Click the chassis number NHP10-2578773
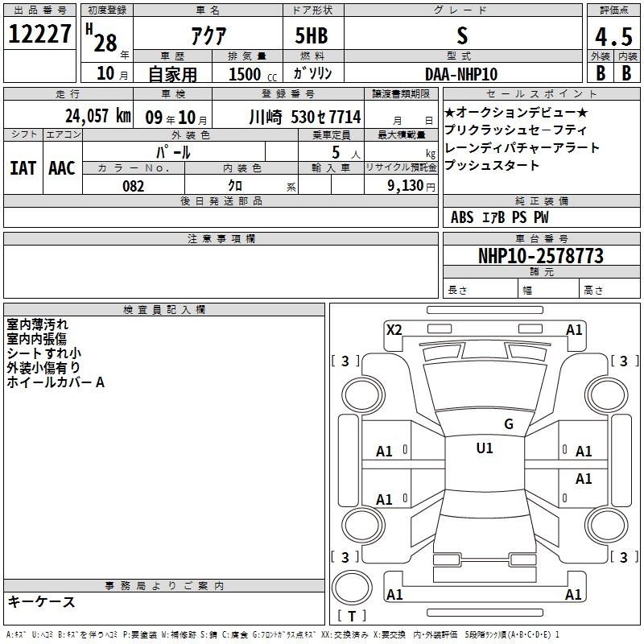644x644 pixels. tap(541, 256)
